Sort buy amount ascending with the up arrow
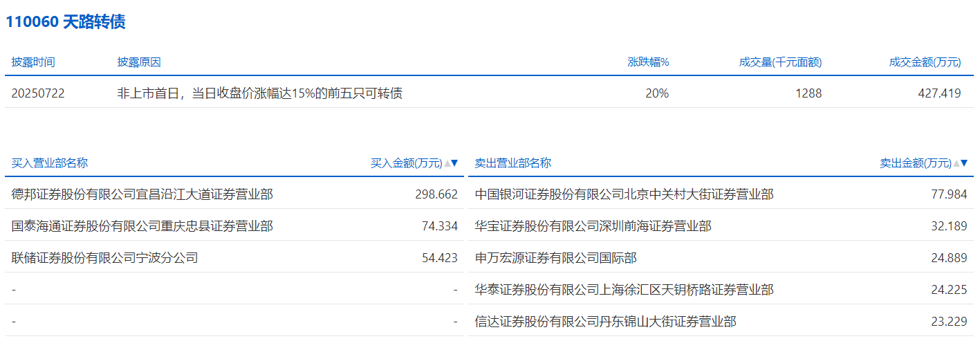Image resolution: width=980 pixels, height=341 pixels. pos(447,163)
